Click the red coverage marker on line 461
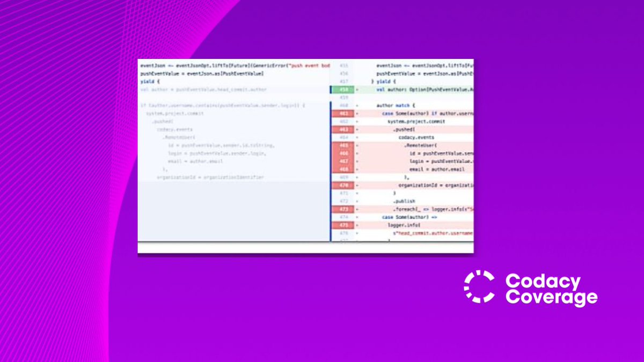This screenshot has width=644, height=362. (343, 114)
